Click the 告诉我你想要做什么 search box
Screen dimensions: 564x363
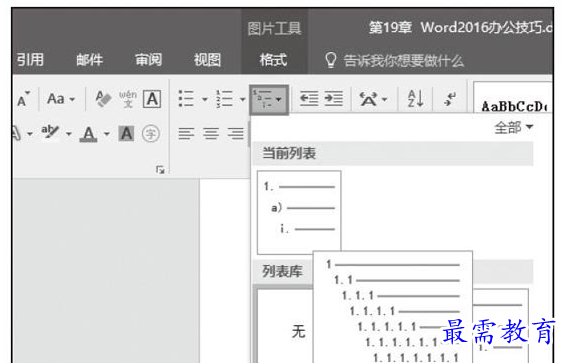point(404,60)
